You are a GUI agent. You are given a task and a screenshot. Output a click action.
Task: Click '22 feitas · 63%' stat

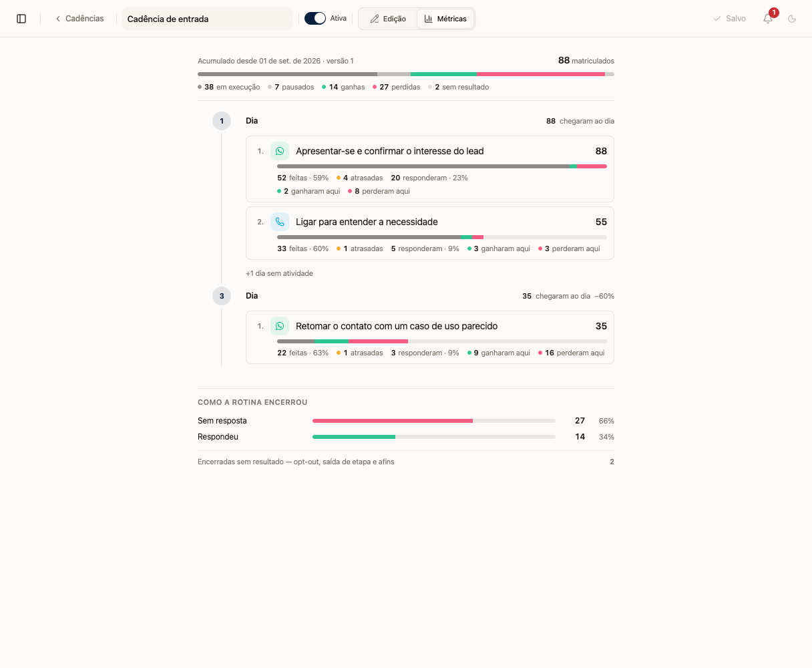click(303, 353)
